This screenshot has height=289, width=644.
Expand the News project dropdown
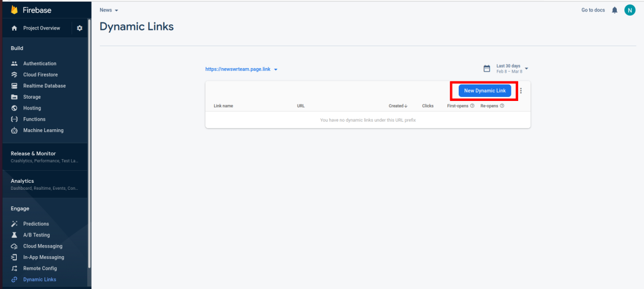pos(108,10)
